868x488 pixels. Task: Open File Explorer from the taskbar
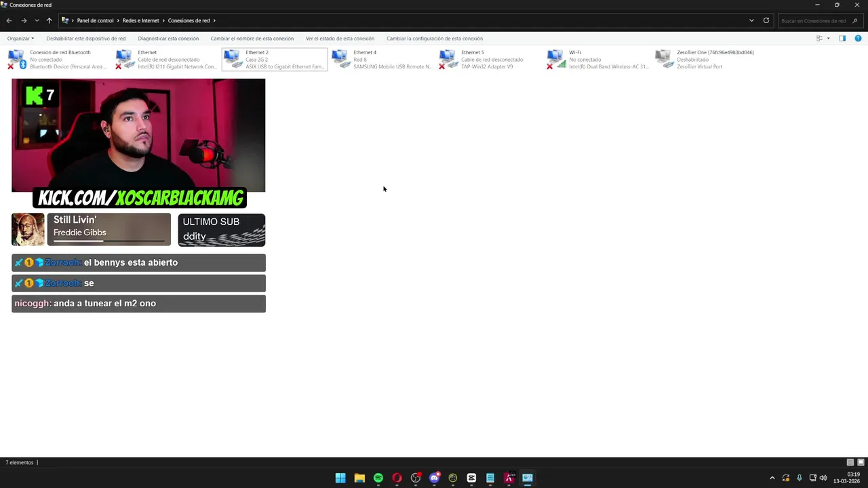[x=359, y=478]
